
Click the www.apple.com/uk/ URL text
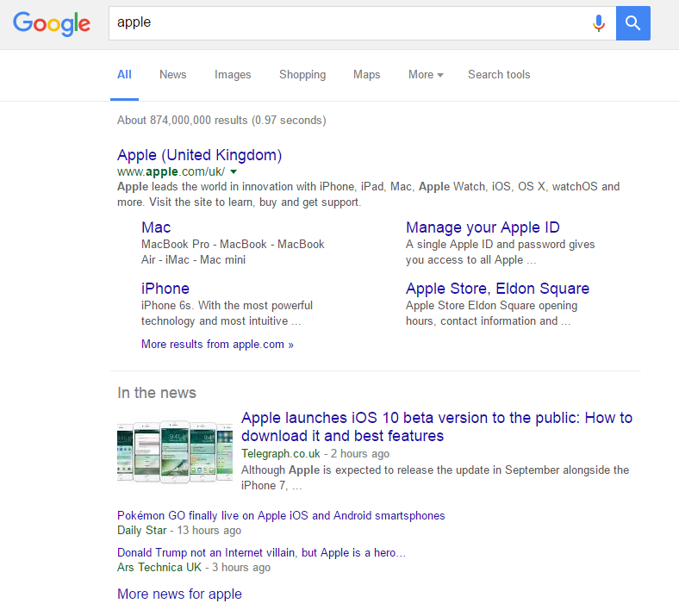(x=171, y=171)
